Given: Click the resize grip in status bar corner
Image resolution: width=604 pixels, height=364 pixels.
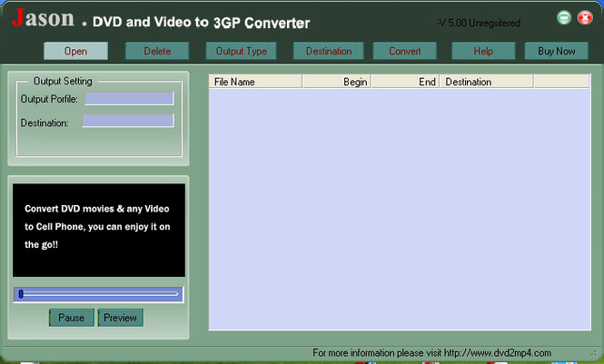Looking at the screenshot, I should tap(594, 353).
